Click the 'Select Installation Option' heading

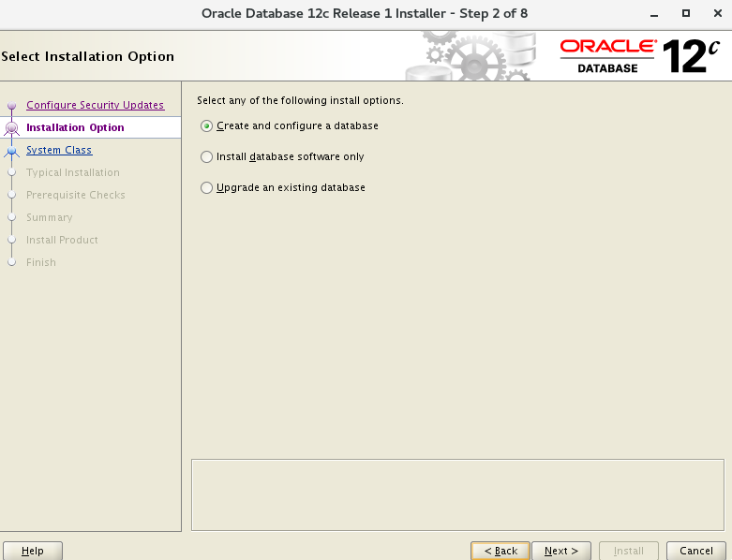88,56
